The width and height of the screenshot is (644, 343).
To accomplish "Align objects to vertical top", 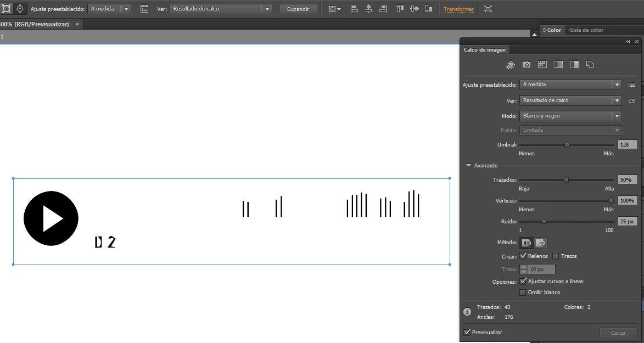I will click(x=400, y=9).
